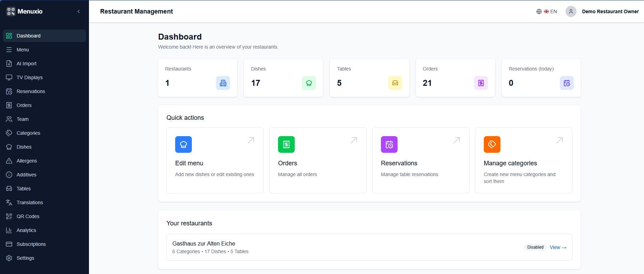Click the Restaurant Management header title
This screenshot has width=644, height=274.
137,11
